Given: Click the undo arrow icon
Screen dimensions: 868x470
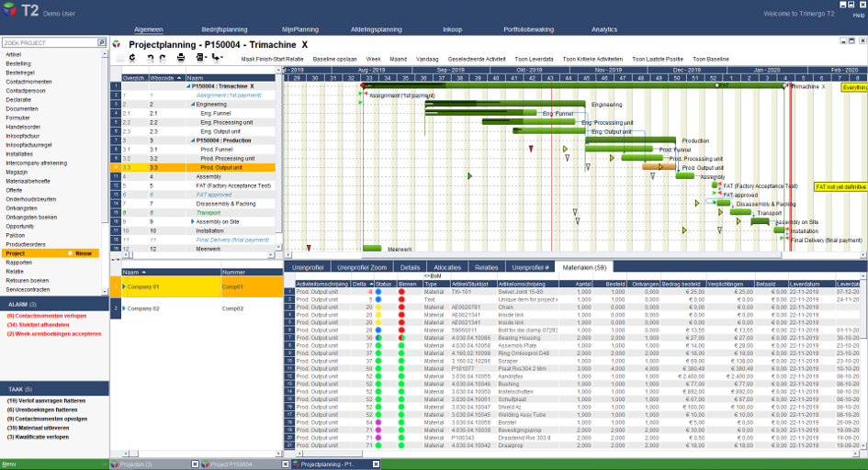Looking at the screenshot, I should point(151,58).
